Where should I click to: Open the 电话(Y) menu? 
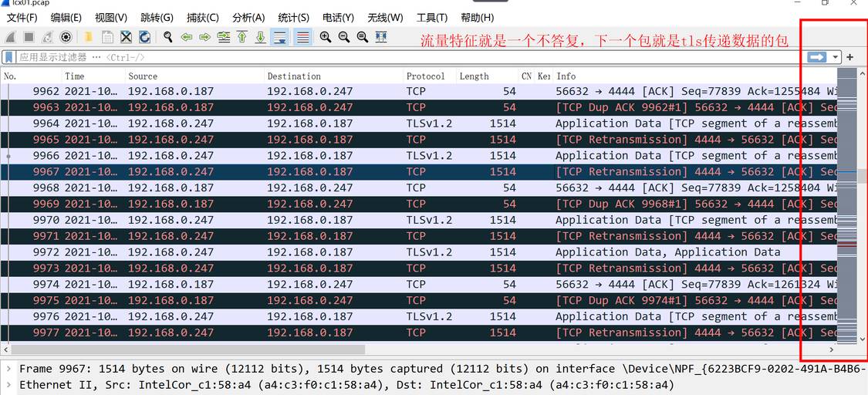coord(338,18)
